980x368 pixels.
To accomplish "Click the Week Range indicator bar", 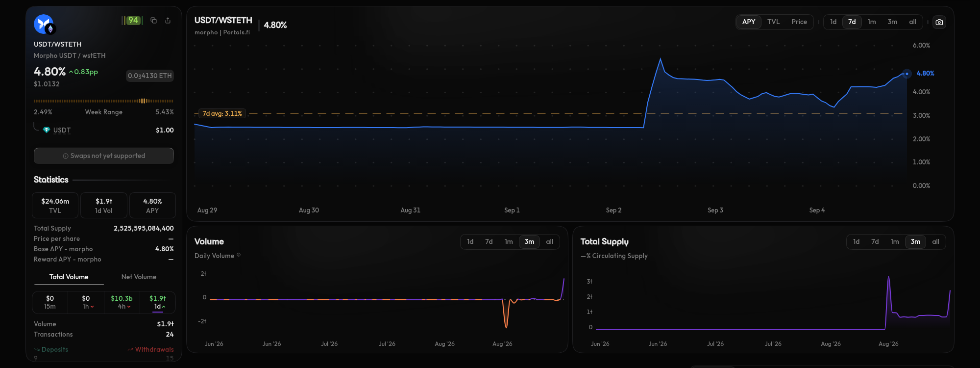I will 103,101.
